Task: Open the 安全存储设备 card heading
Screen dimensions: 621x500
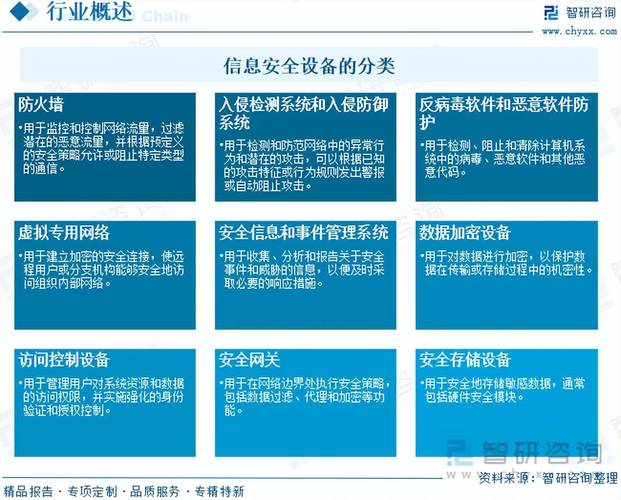Action: coord(465,359)
